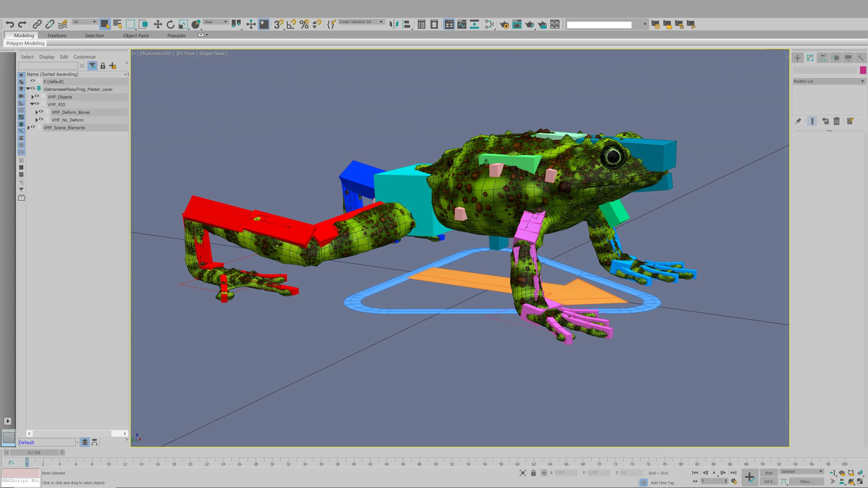Screen dimensions: 868x488
Task: Click the Filters... button
Action: (x=806, y=482)
